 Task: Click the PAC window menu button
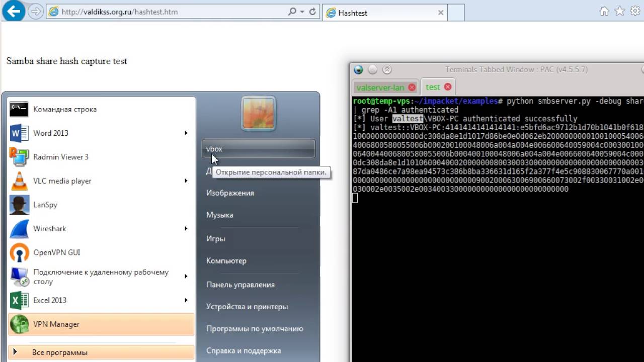pyautogui.click(x=358, y=70)
